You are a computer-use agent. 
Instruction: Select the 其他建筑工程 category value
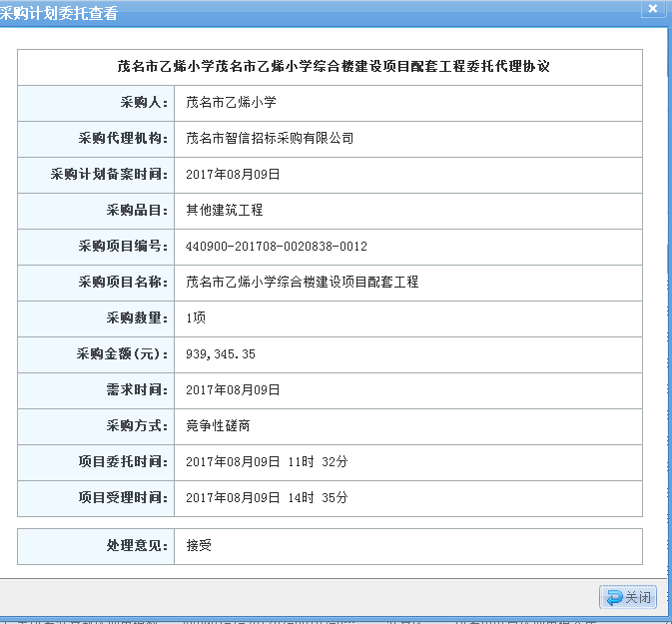(x=224, y=210)
